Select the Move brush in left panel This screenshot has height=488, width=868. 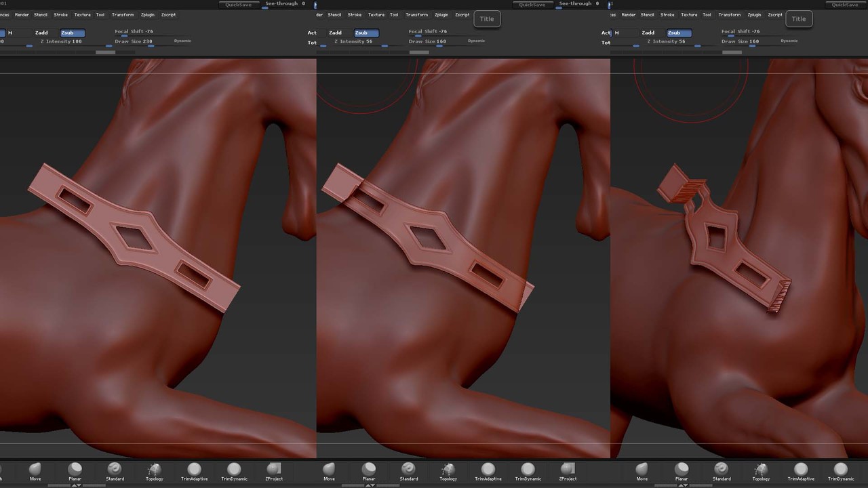(x=35, y=471)
